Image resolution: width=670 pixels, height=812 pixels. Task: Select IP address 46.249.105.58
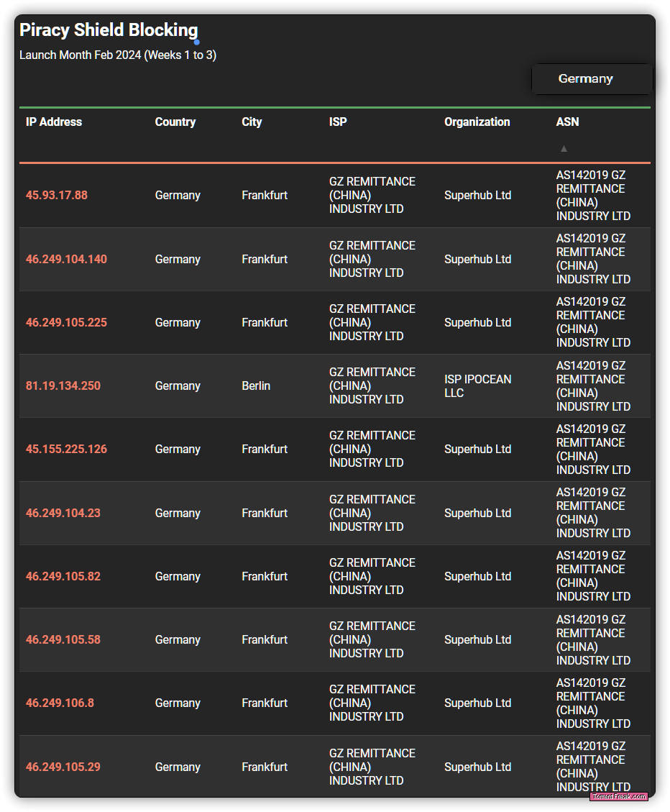click(x=63, y=639)
